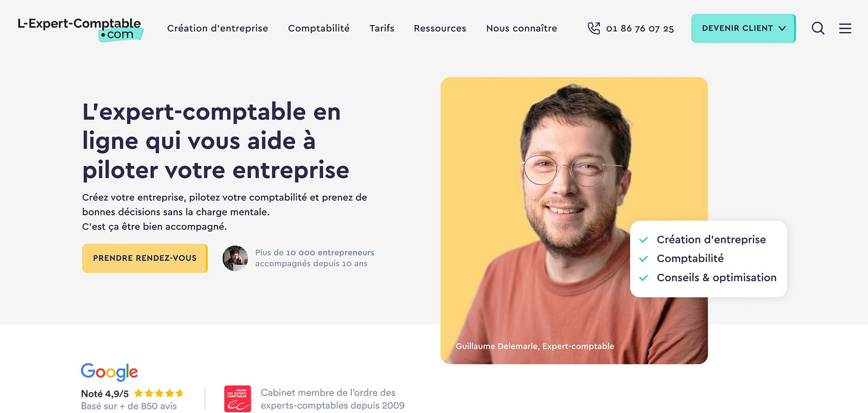Image resolution: width=868 pixels, height=413 pixels.
Task: Open the hamburger menu icon
Action: click(845, 28)
